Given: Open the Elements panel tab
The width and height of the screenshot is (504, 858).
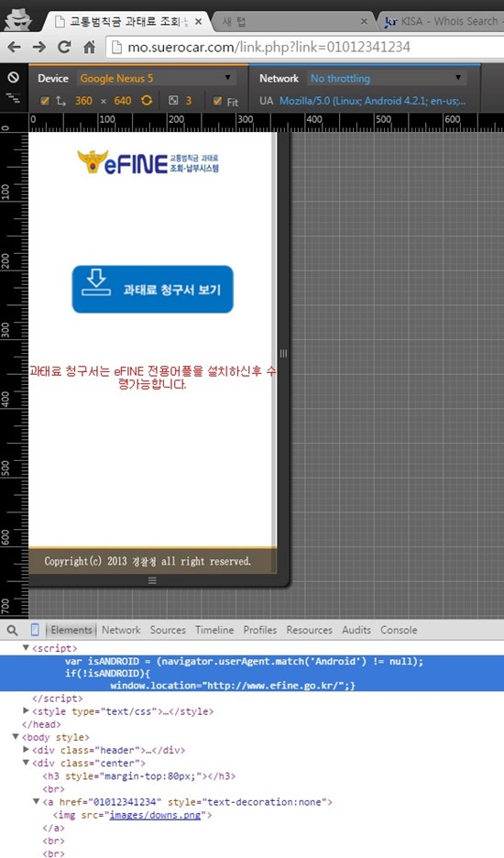Looking at the screenshot, I should [71, 630].
